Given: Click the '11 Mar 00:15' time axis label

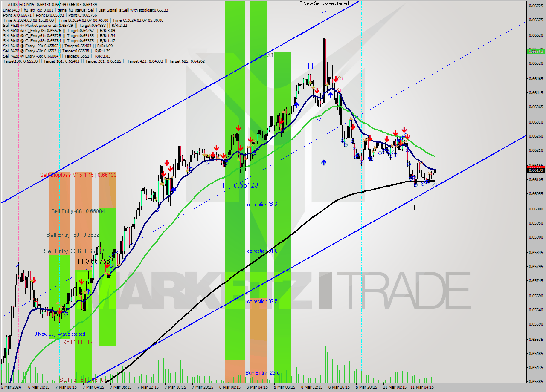Looking at the screenshot, I should point(395,387).
